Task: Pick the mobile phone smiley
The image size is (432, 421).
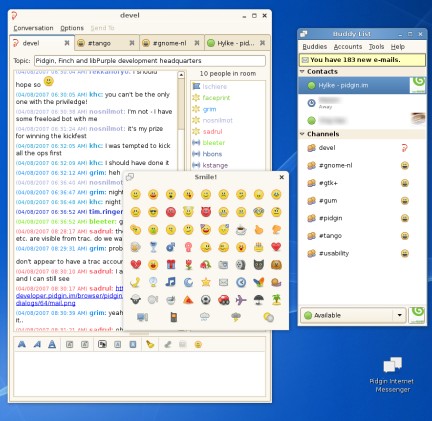Action: (174, 317)
